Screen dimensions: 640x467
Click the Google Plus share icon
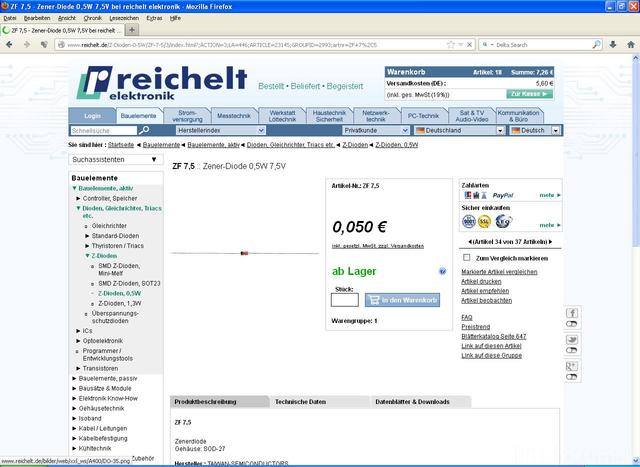tap(572, 368)
